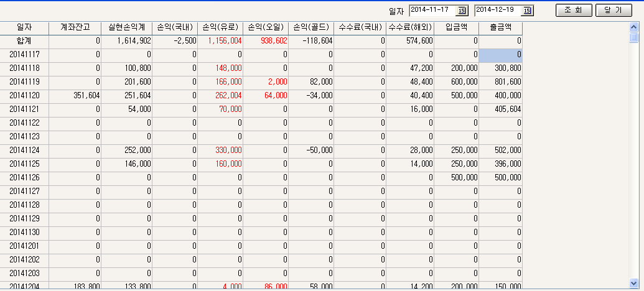Open calendar picker for end date 2014-12-19

527,11
